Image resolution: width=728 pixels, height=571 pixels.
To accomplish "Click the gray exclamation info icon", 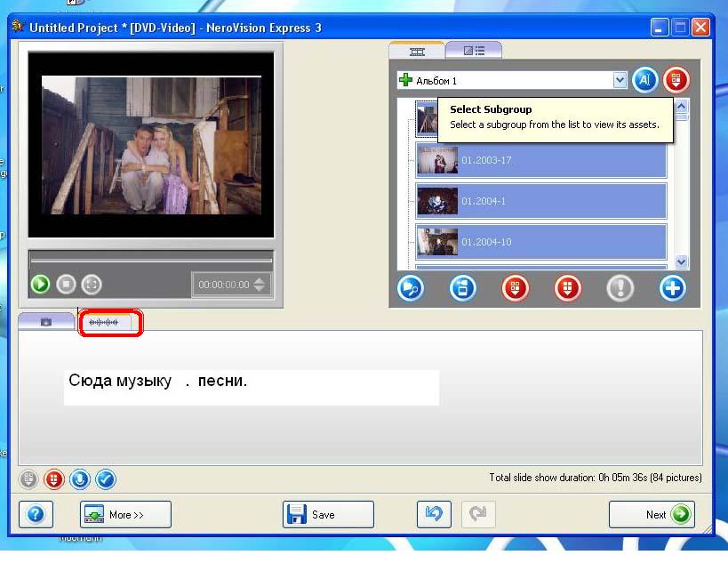I will click(620, 288).
